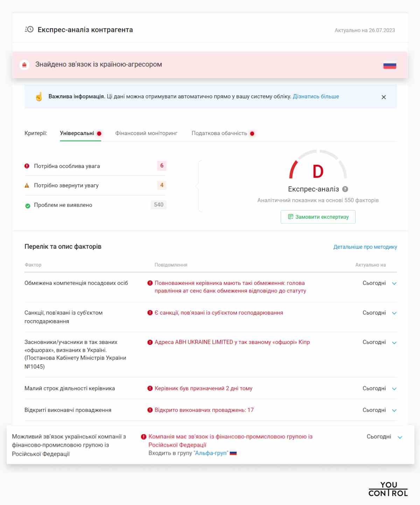The width and height of the screenshot is (420, 505).
Task: Follow the Дізнатись більше link
Action: [x=316, y=97]
